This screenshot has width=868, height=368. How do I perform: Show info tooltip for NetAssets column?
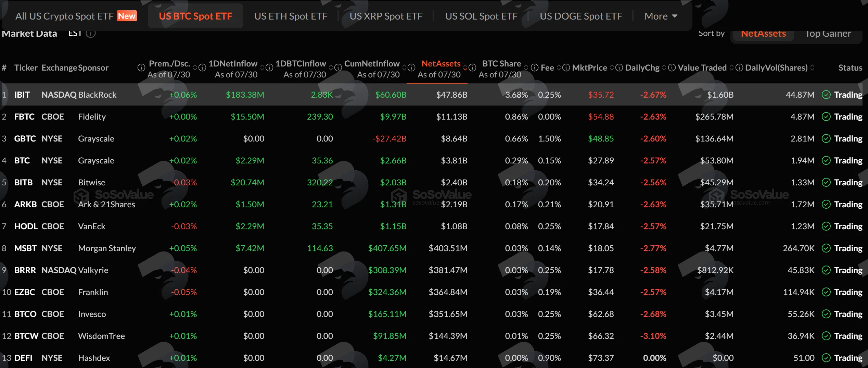tap(411, 68)
